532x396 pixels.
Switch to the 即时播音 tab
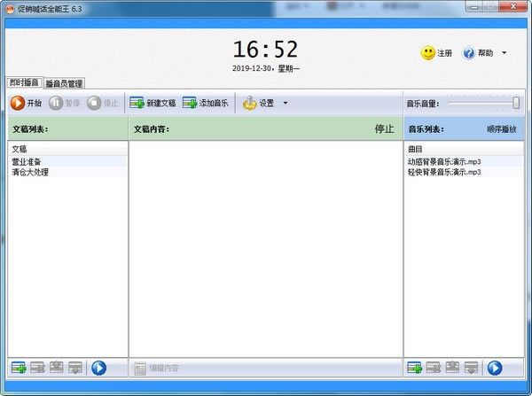tap(22, 82)
